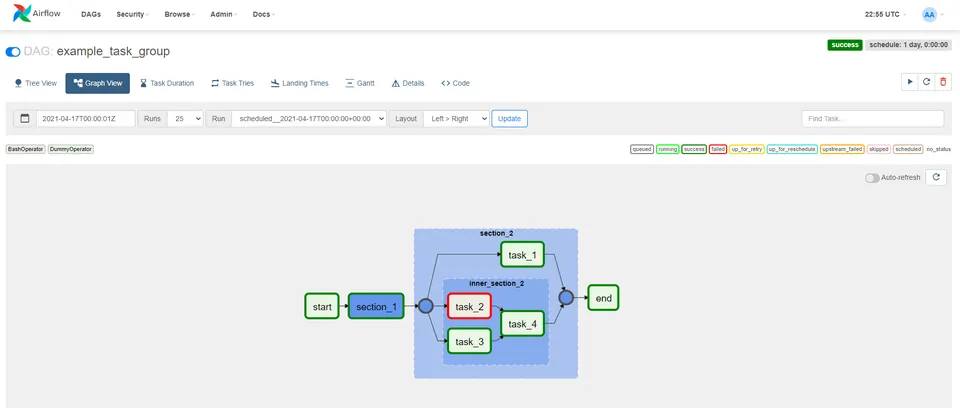Expand the Admin menu

(223, 14)
